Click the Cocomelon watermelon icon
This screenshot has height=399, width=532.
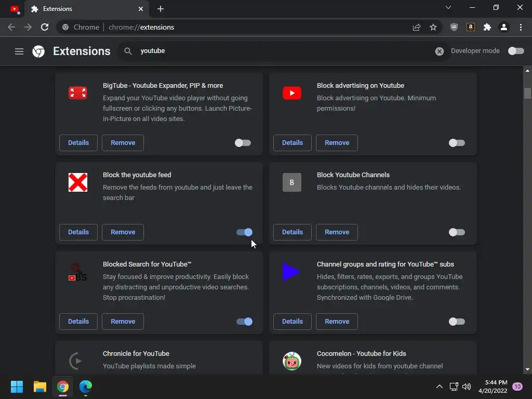pos(292,361)
